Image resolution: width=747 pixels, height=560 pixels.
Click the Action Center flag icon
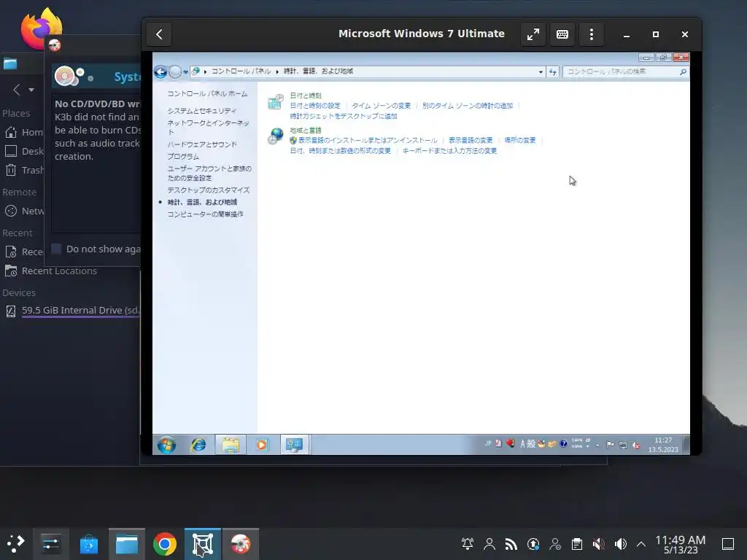coord(610,445)
